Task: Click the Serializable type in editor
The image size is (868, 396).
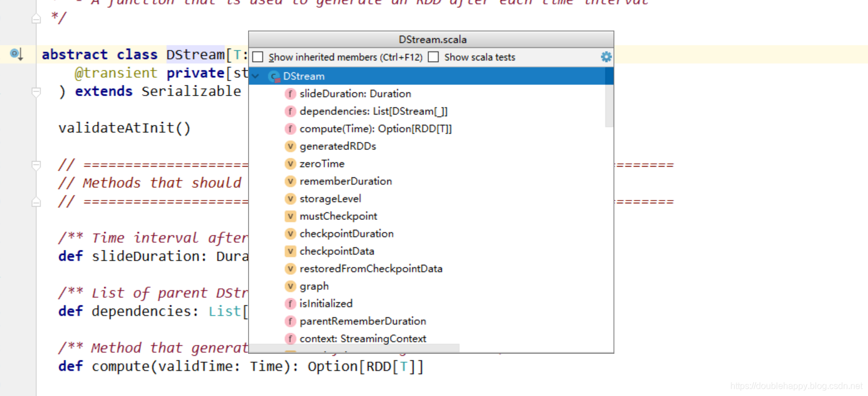Action: coord(191,91)
